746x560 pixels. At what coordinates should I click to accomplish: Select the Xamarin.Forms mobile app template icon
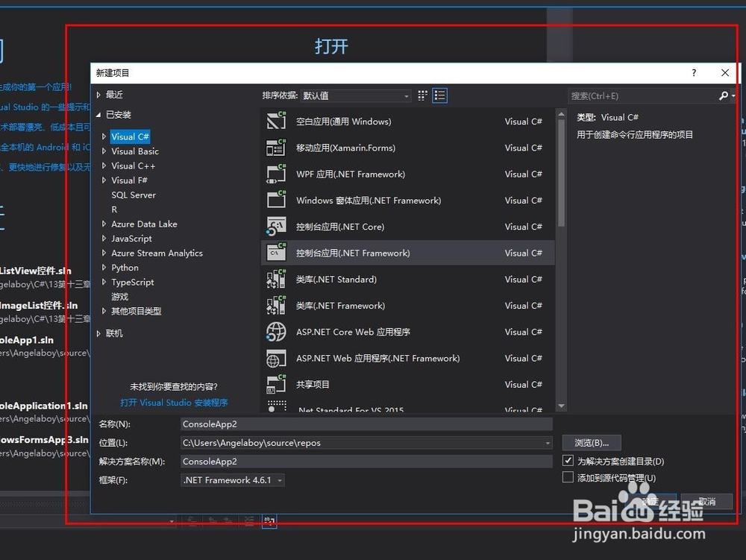pyautogui.click(x=276, y=148)
